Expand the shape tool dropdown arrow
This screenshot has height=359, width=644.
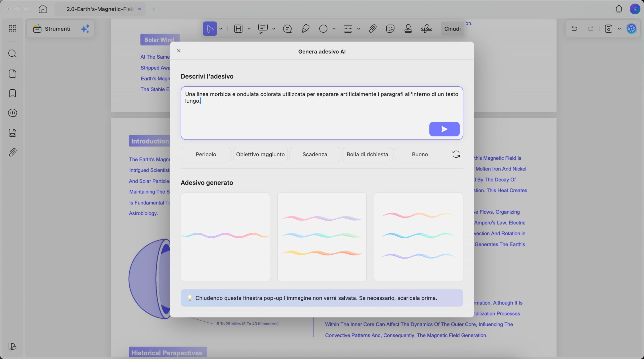[x=334, y=29]
